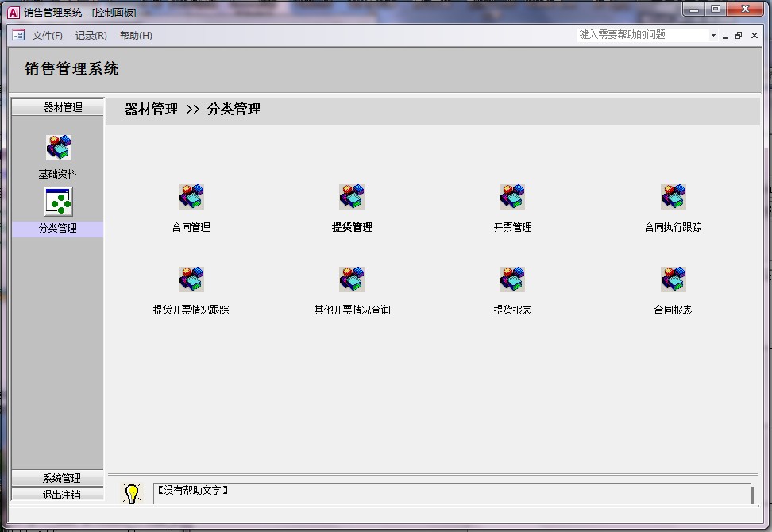Image resolution: width=772 pixels, height=532 pixels.
Task: Open the 提货管理 icon
Action: [x=352, y=197]
